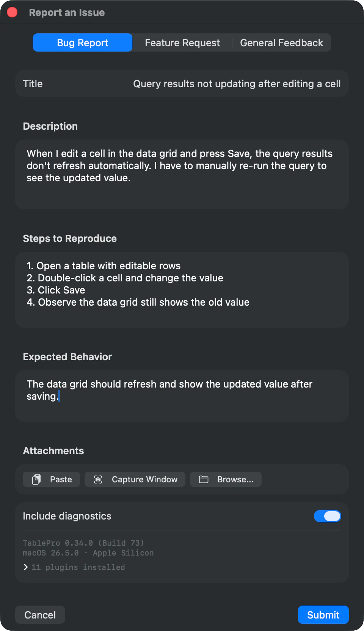Open the Browse file picker

226,479
